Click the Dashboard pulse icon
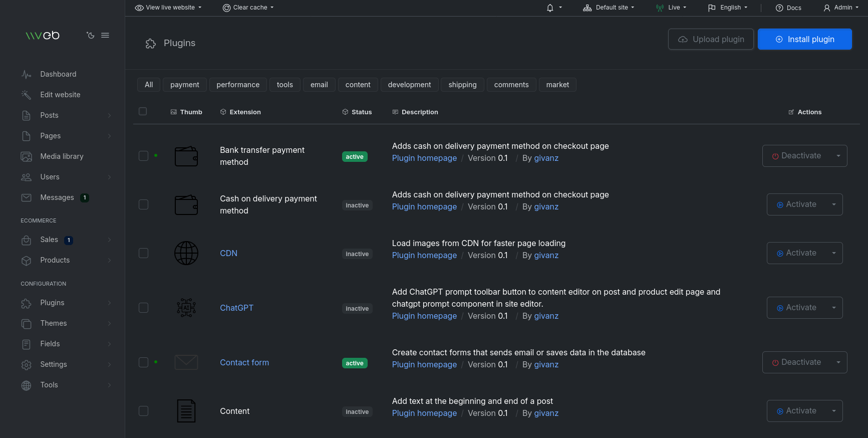The width and height of the screenshot is (868, 438). click(x=27, y=74)
